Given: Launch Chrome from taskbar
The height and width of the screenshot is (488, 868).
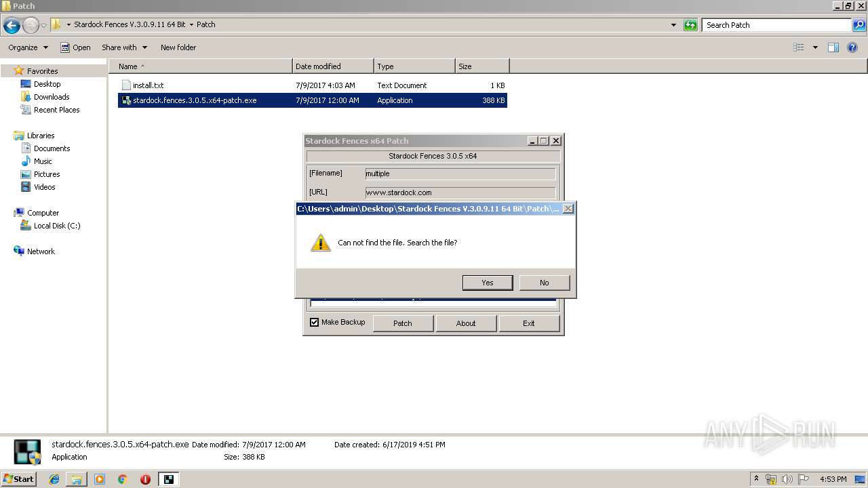Looking at the screenshot, I should (123, 479).
